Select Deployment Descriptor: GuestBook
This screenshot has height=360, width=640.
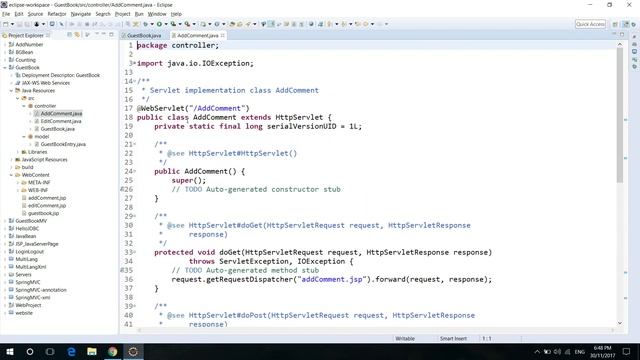60,75
